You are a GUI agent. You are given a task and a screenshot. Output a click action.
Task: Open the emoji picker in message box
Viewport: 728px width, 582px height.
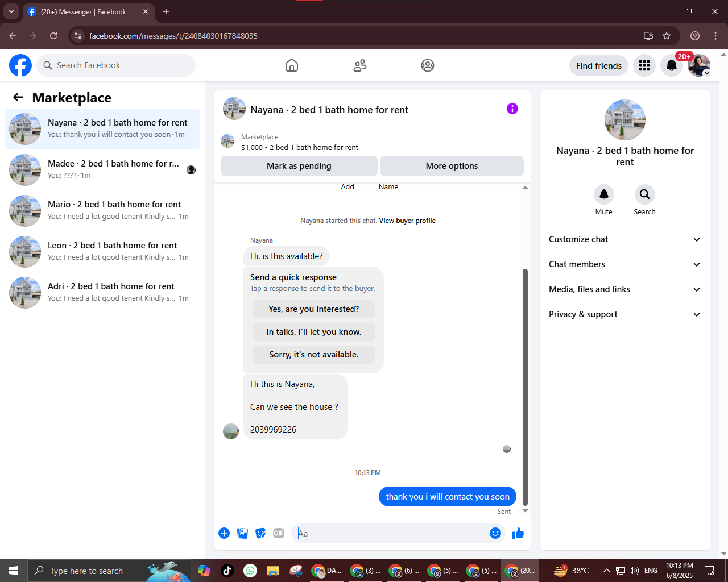495,533
